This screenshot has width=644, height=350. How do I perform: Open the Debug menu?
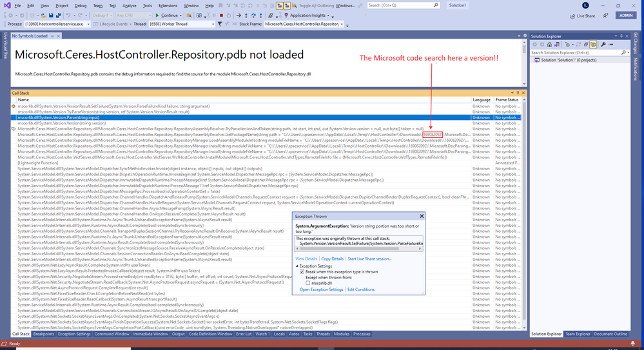point(81,5)
